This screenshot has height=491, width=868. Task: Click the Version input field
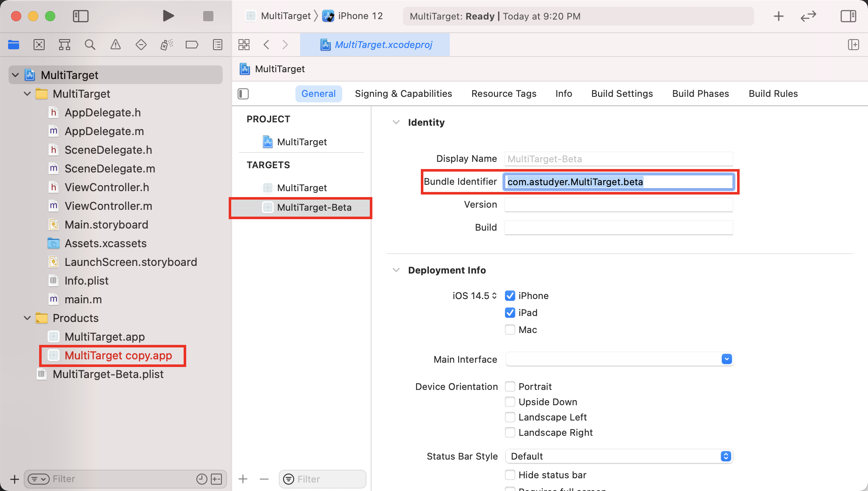[618, 205]
